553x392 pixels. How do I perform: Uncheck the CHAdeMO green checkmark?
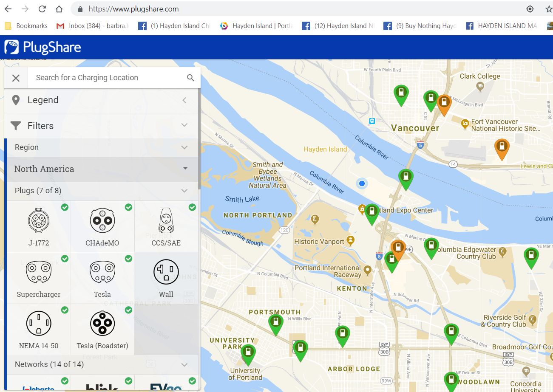pos(128,207)
